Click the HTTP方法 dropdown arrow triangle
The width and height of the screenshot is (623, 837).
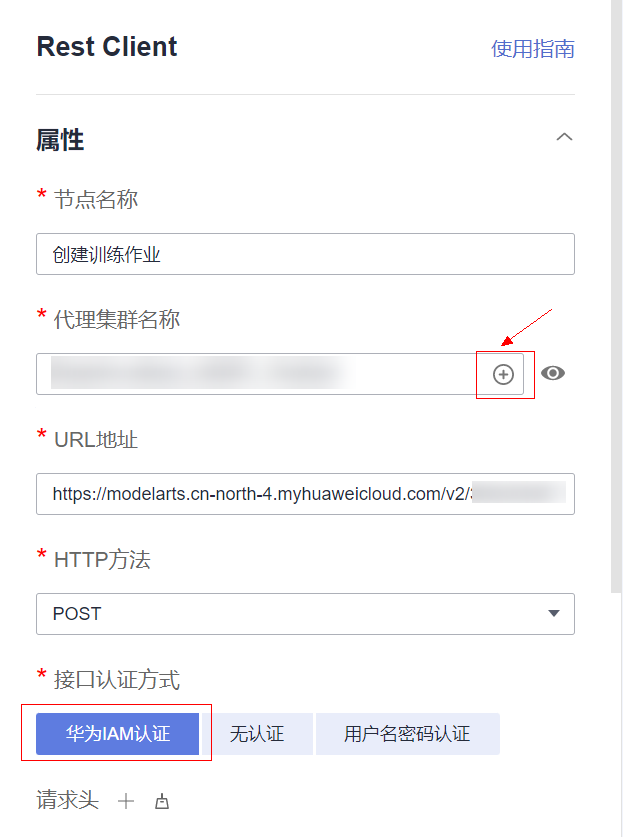[x=554, y=613]
